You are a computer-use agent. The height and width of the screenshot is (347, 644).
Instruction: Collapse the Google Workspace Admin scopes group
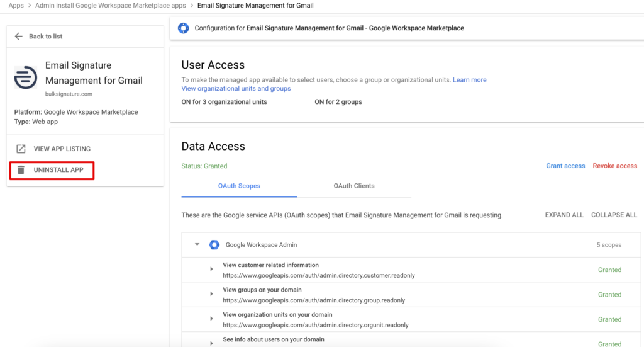(197, 244)
